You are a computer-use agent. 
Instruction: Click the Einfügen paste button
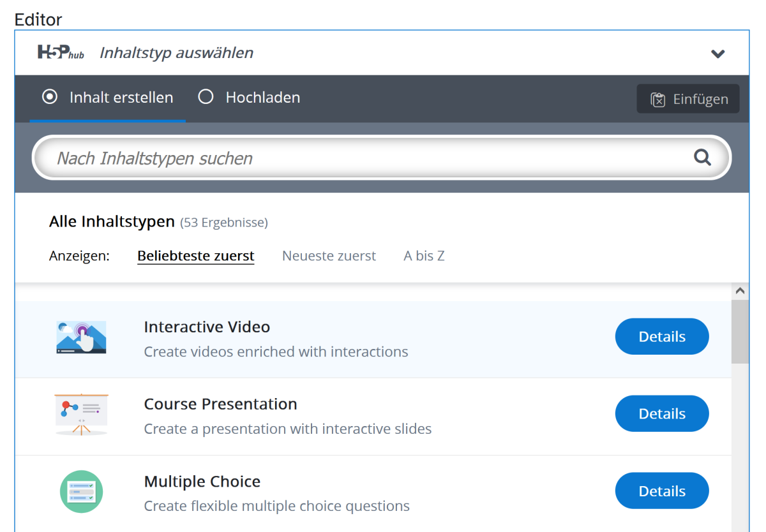click(x=688, y=99)
